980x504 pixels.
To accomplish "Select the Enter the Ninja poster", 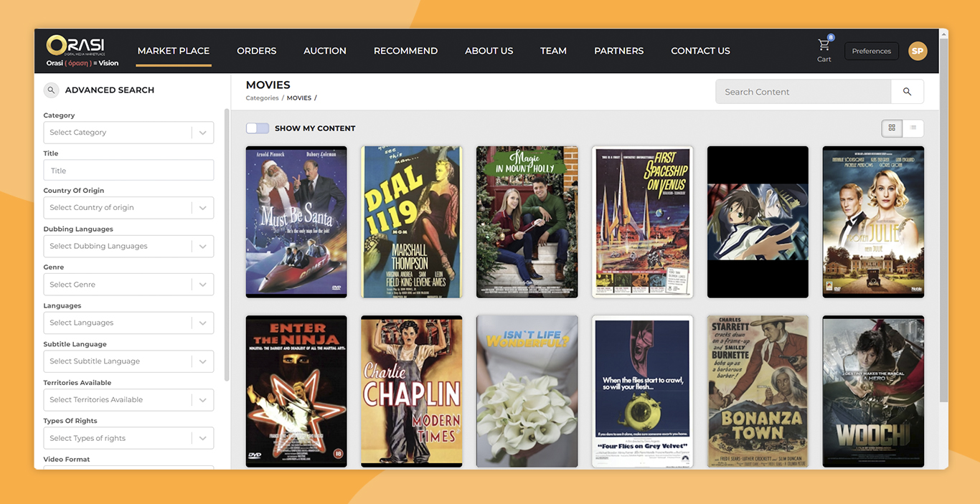I will point(296,391).
